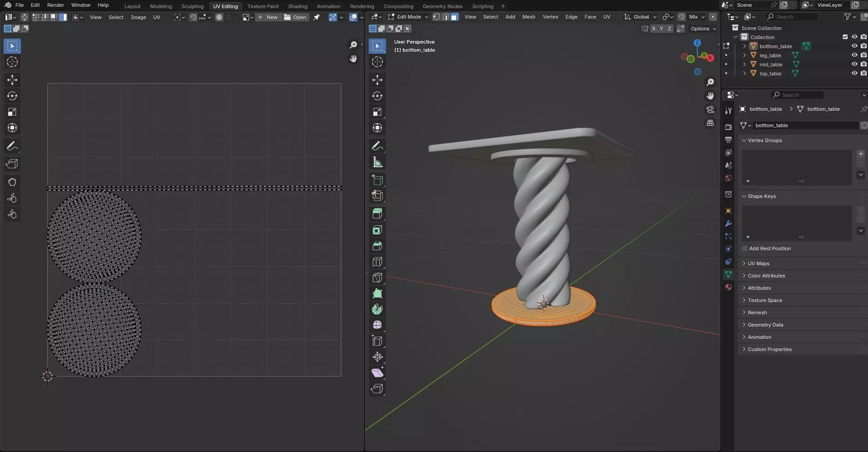Open the Edit Mode dropdown

(408, 17)
